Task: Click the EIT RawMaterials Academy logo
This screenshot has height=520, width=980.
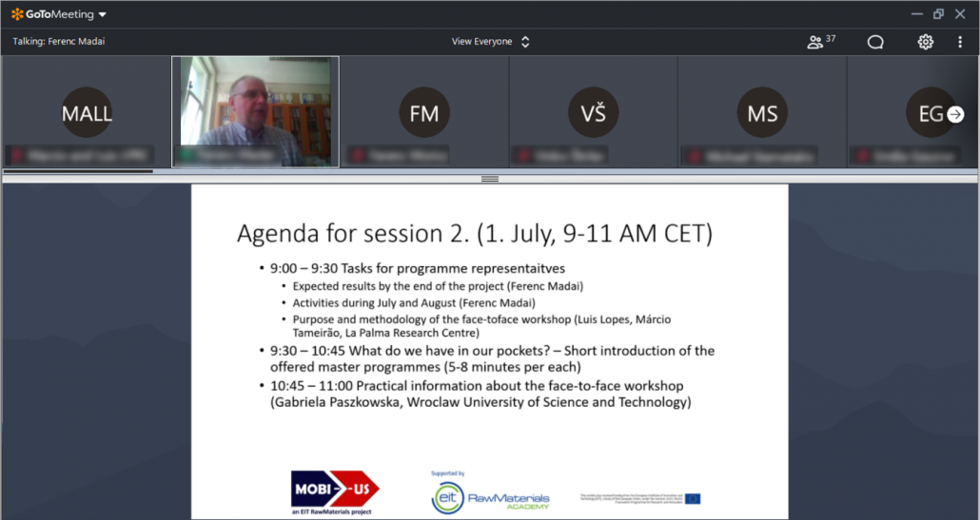Action: pyautogui.click(x=490, y=494)
